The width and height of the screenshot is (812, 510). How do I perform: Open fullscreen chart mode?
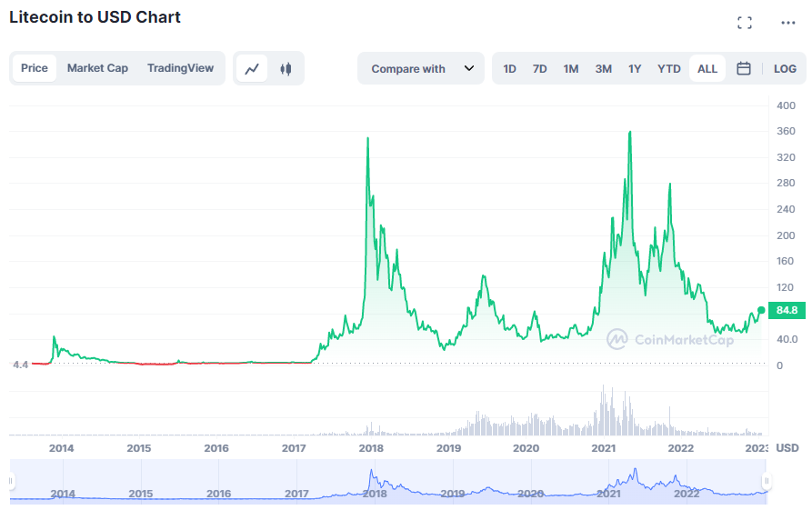click(x=744, y=23)
